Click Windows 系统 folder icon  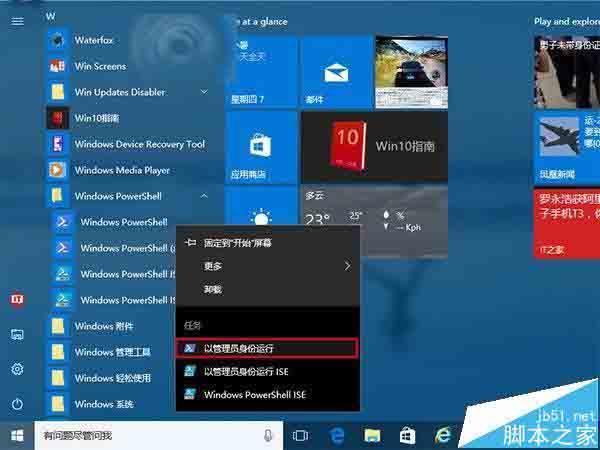click(x=58, y=404)
